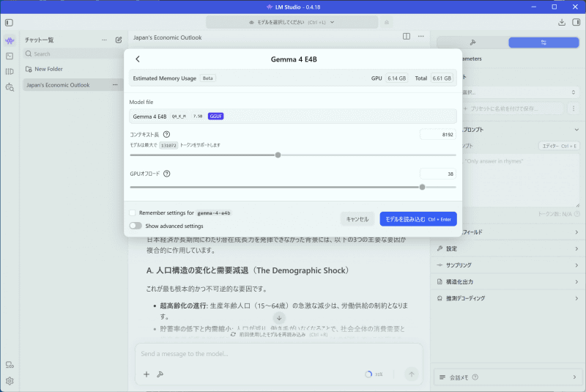Open the Discover model search icon
The width and height of the screenshot is (586, 392).
(x=10, y=87)
